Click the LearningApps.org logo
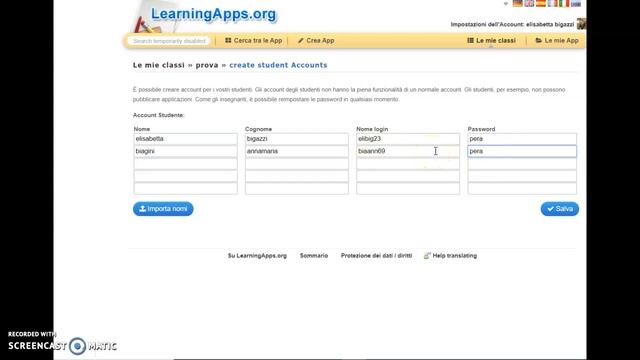Viewport: 640px width, 360px height. click(x=213, y=14)
